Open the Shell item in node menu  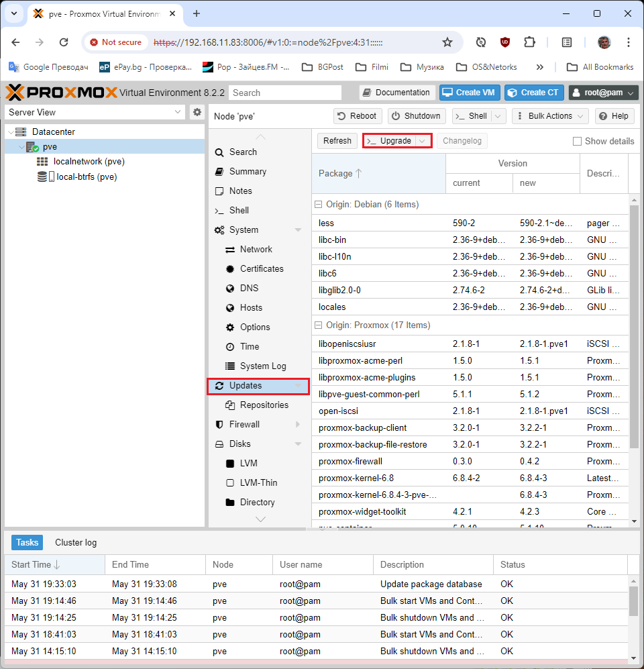tap(258, 210)
